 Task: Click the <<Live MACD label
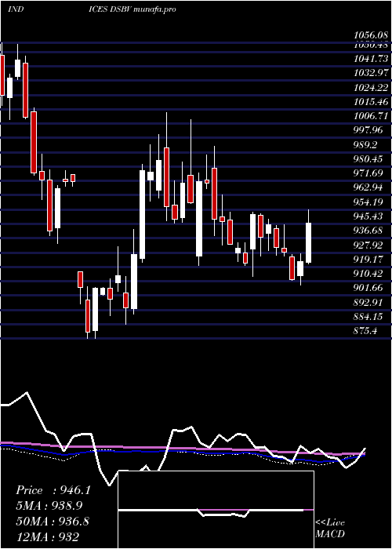point(330,529)
